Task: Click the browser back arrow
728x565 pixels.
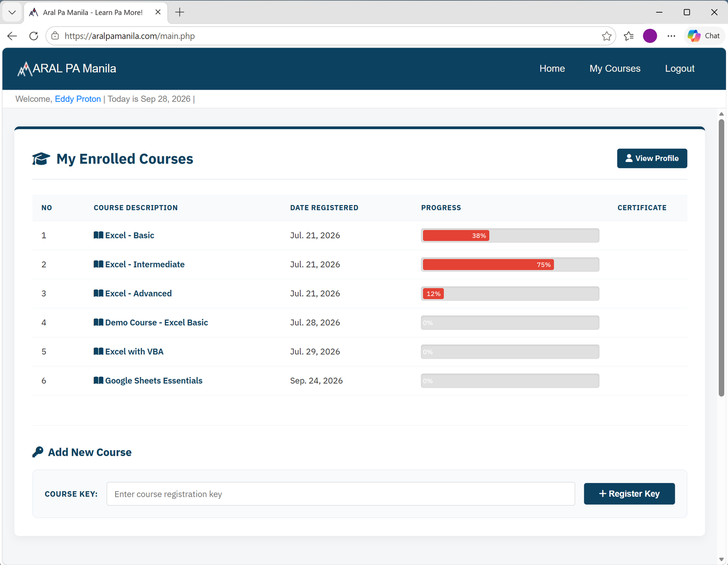Action: point(12,36)
